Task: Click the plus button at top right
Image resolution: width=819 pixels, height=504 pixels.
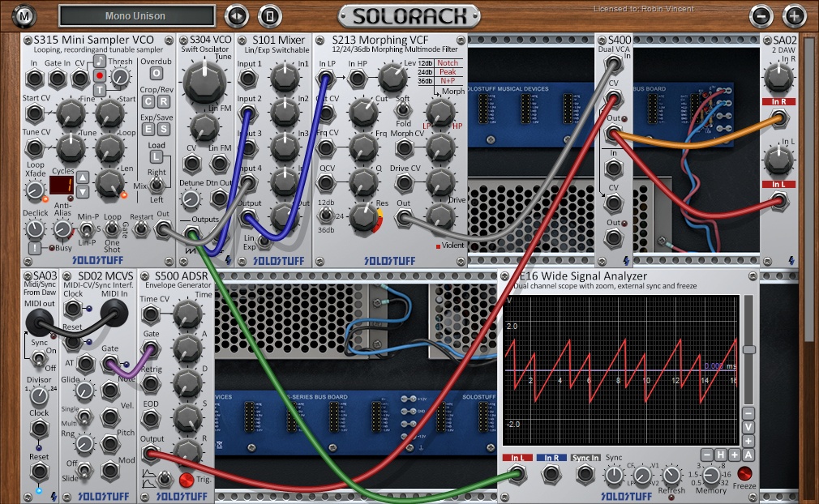Action: [795, 15]
